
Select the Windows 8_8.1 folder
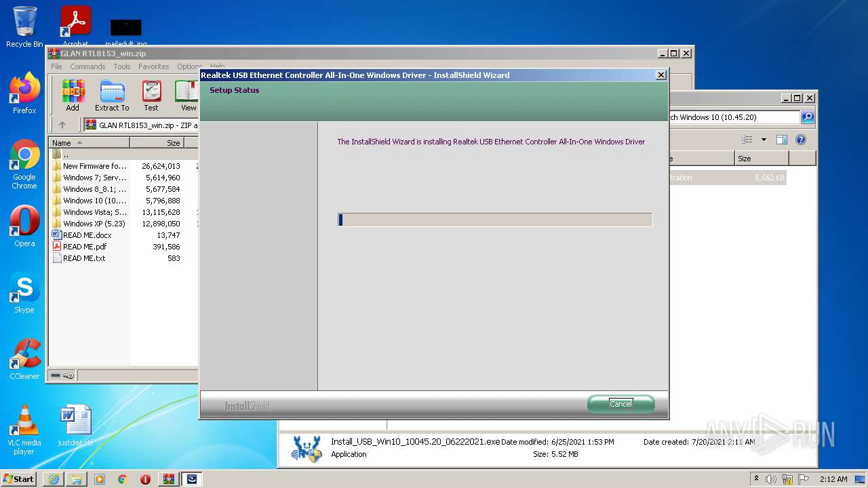pos(122,189)
